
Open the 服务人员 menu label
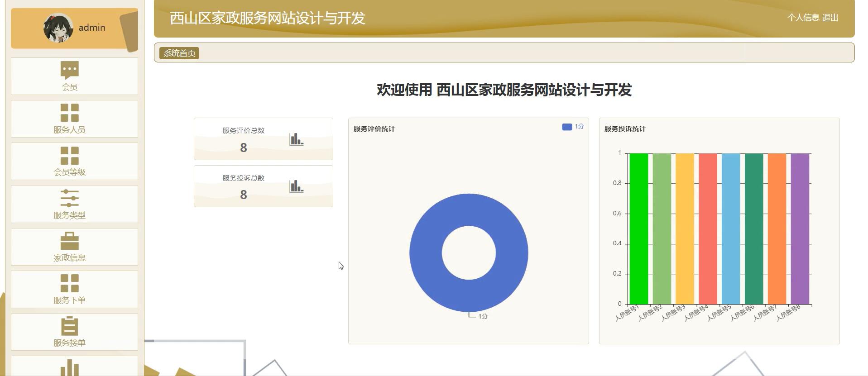click(70, 130)
